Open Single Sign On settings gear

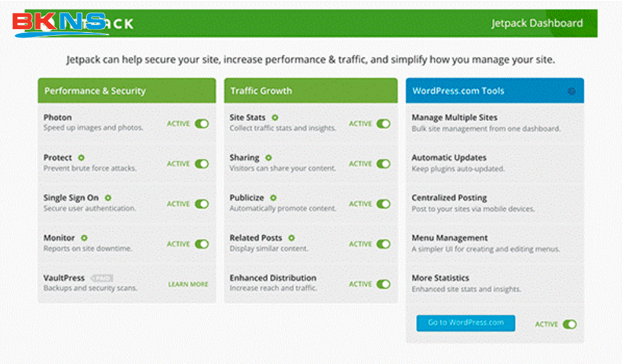tap(108, 198)
